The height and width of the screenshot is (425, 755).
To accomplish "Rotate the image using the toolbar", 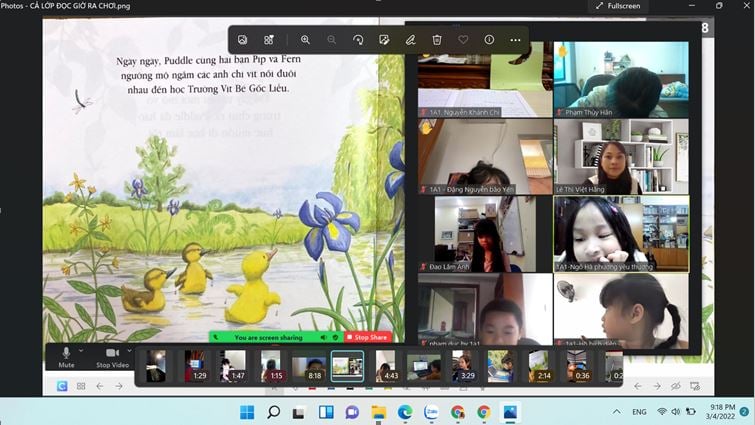I will tap(358, 40).
